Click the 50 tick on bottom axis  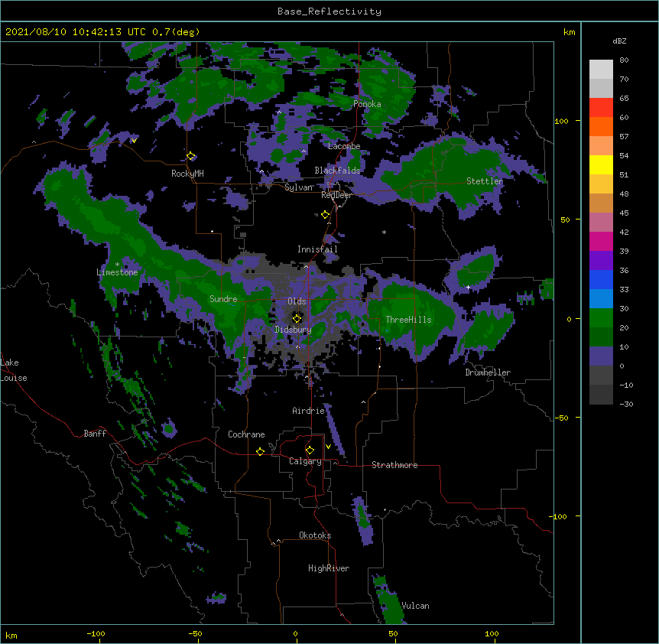393,633
